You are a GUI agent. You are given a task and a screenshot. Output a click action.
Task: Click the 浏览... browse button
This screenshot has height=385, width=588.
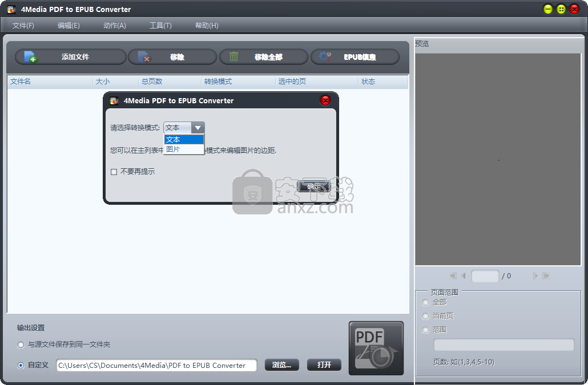(x=282, y=365)
